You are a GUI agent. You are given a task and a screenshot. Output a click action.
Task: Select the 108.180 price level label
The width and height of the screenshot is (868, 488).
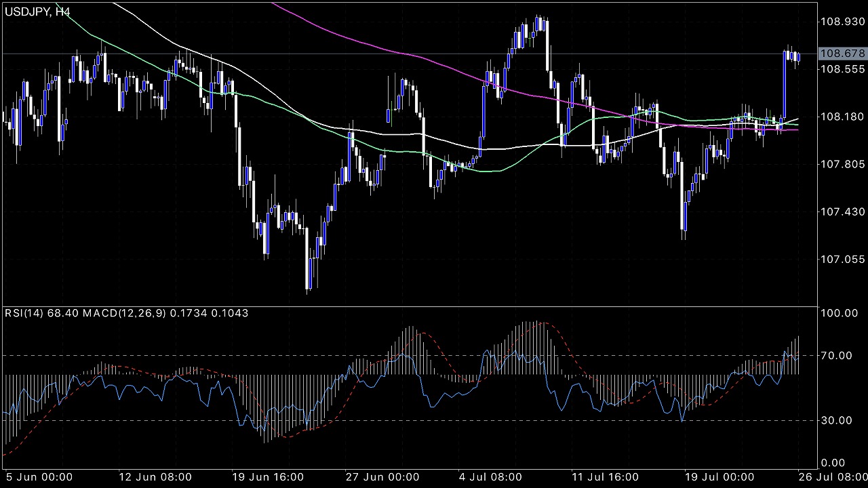[x=842, y=117]
